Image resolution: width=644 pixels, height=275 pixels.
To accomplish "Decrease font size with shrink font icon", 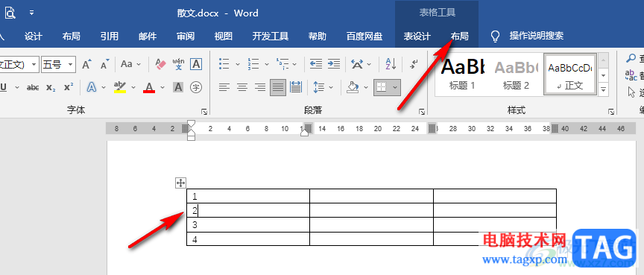I will (x=105, y=64).
